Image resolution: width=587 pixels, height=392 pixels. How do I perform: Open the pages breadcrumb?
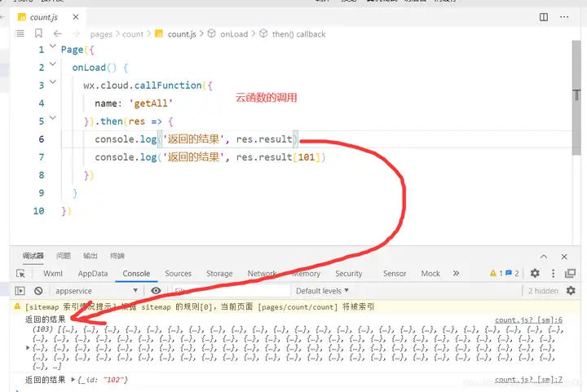(101, 34)
